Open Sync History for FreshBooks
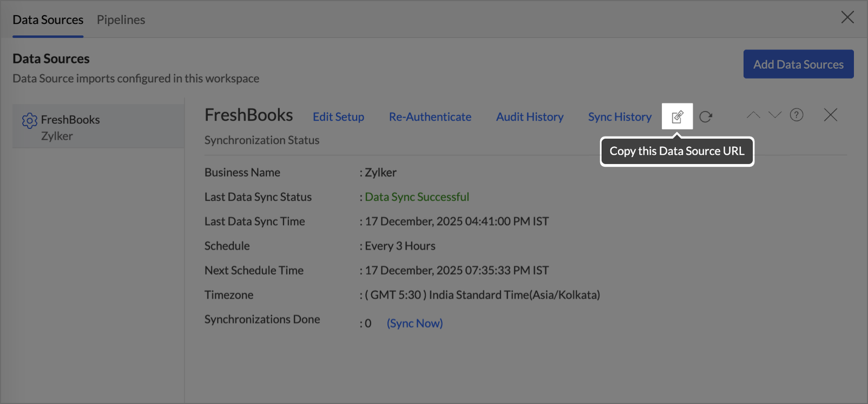868x404 pixels. tap(620, 116)
